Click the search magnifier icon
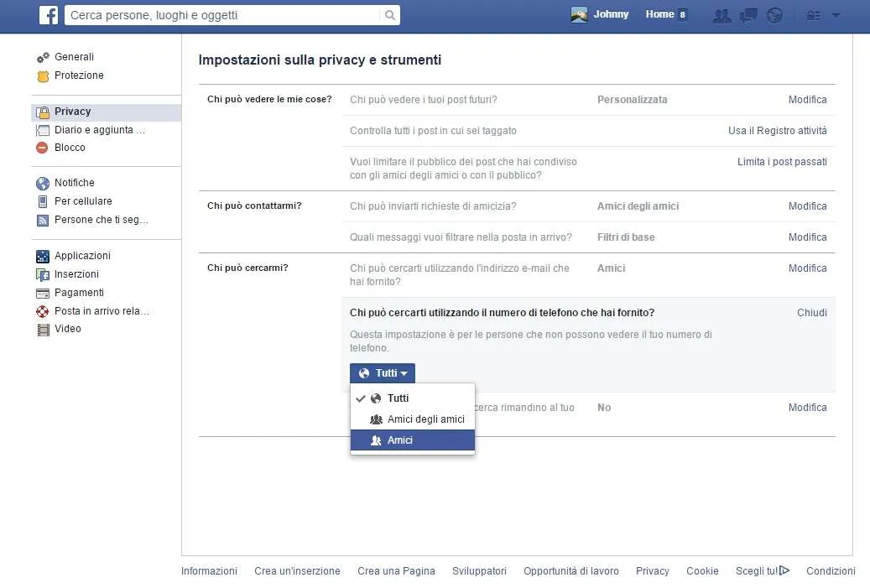Viewport: 870px width, 588px height. (390, 15)
